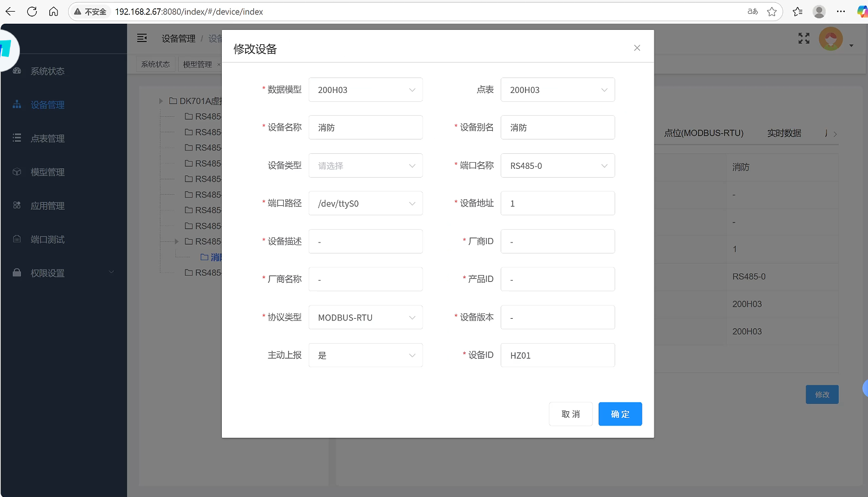This screenshot has width=868, height=497.
Task: Click the 设备ID input containing HZ01
Action: click(557, 355)
